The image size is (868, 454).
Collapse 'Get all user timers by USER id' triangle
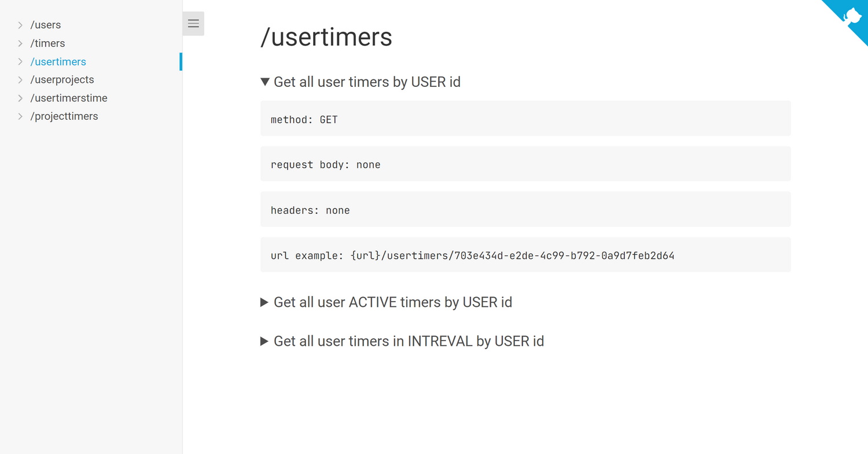coord(265,82)
